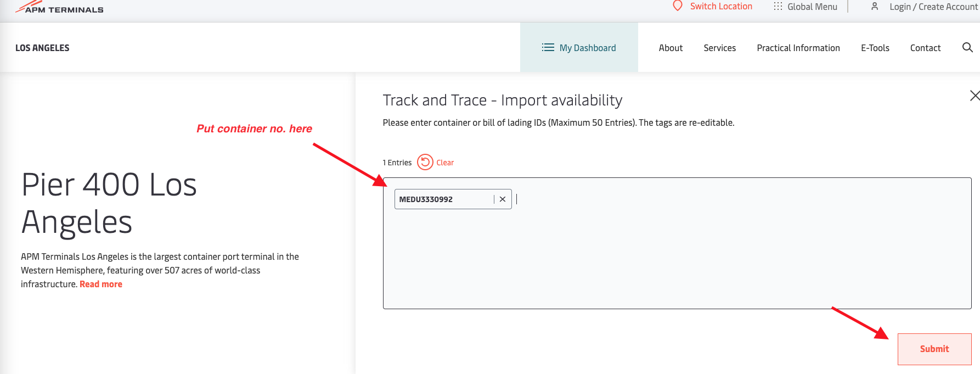
Task: Open the E-Tools menu
Action: (x=875, y=48)
